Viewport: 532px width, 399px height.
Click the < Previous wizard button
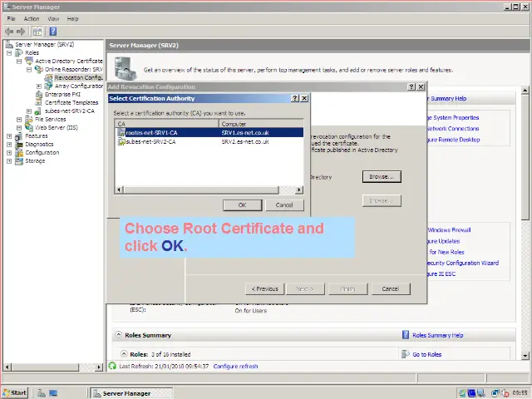[x=265, y=288]
